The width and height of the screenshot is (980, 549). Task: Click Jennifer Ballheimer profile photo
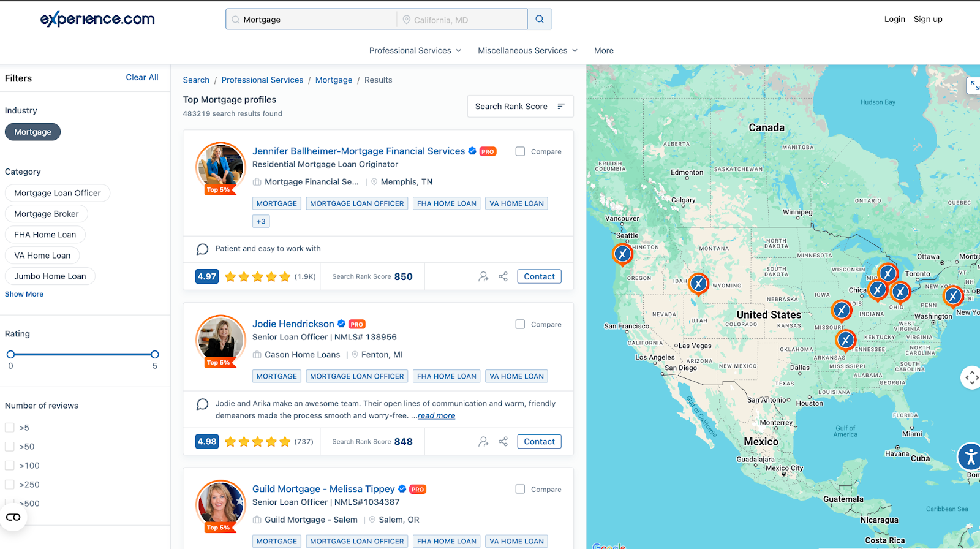[221, 167]
